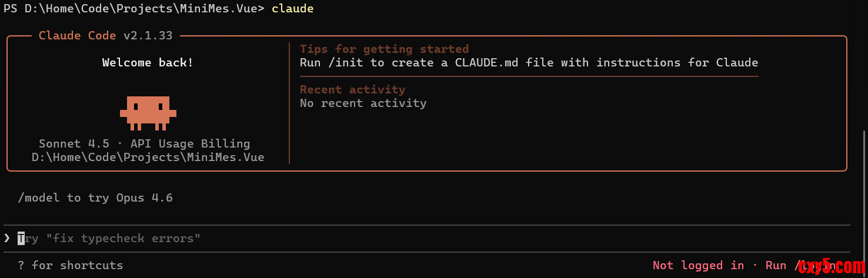Click the "Run /init" tip line
Image resolution: width=868 pixels, height=278 pixels.
tap(528, 62)
